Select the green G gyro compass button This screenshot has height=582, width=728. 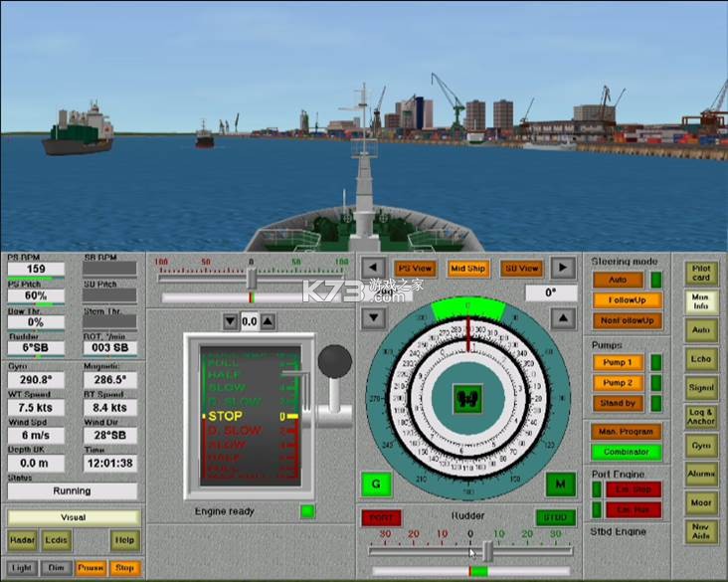point(376,484)
